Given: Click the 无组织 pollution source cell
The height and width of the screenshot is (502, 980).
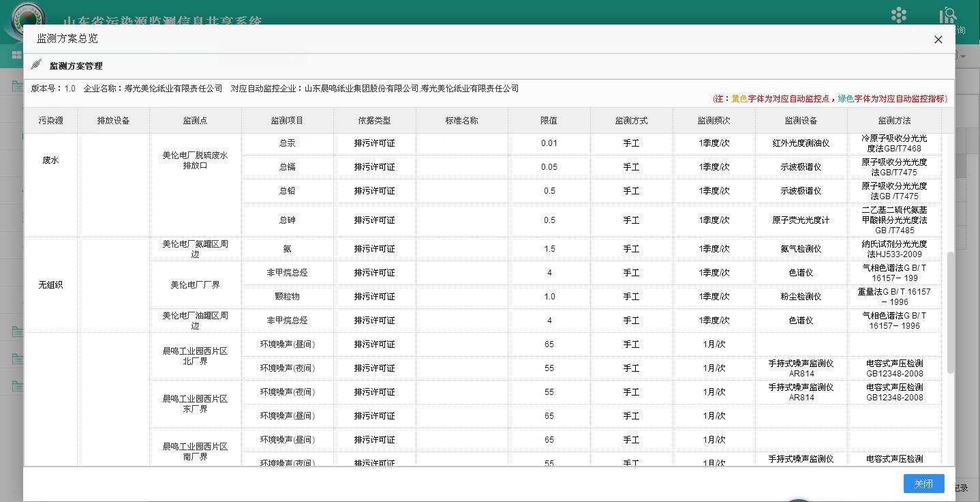Looking at the screenshot, I should (50, 284).
